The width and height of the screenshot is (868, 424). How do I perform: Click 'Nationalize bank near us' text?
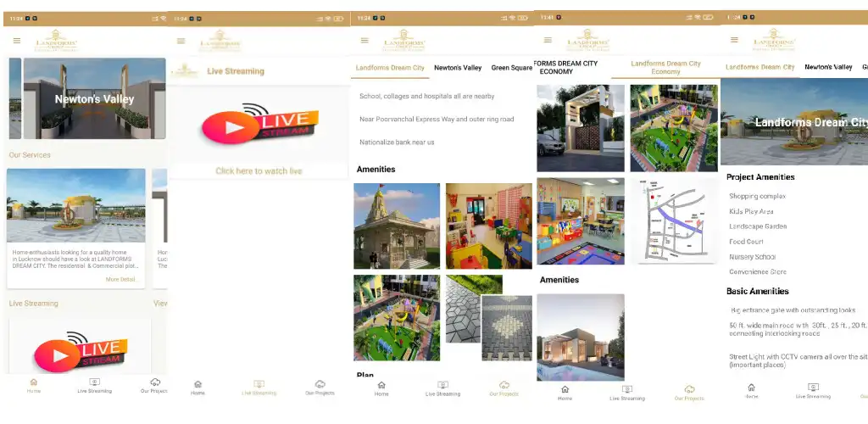click(x=397, y=142)
